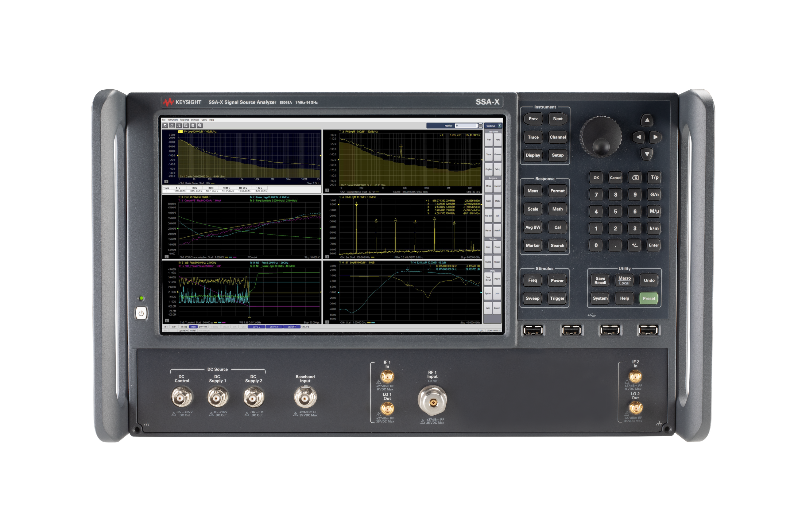Tap the front-panel Format key
This screenshot has height=532, width=798.
[557, 191]
